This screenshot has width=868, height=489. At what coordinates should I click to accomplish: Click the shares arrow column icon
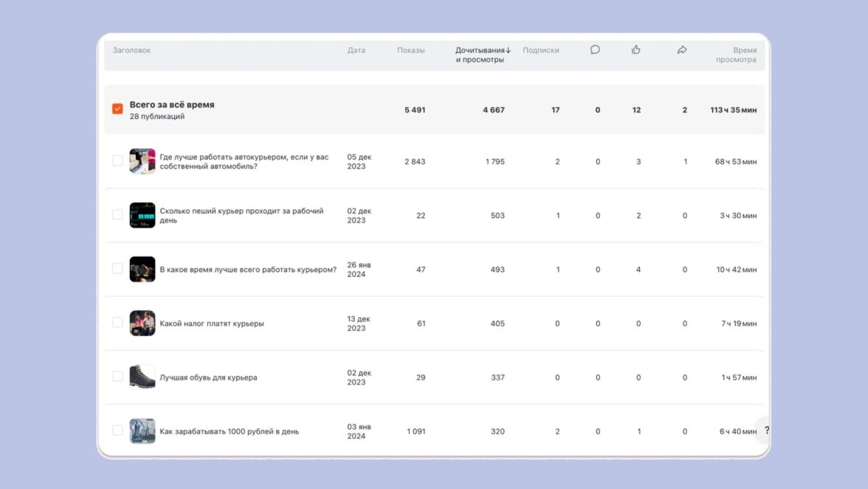pyautogui.click(x=682, y=50)
